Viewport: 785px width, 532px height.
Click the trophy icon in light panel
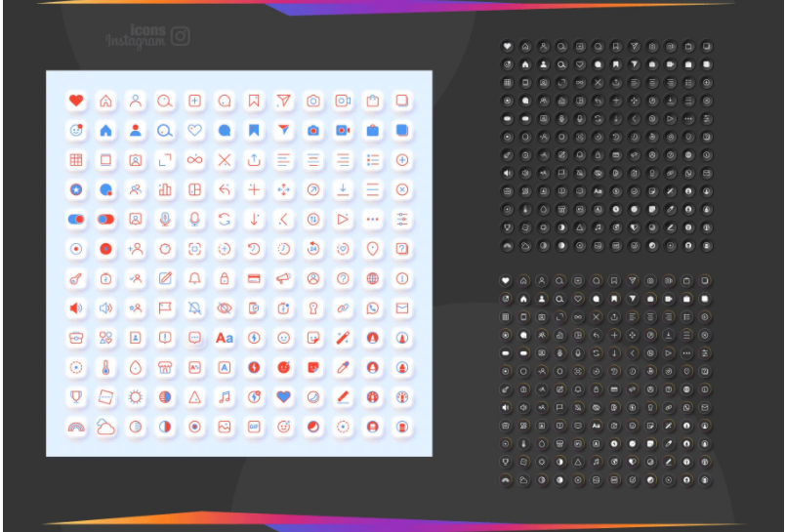pyautogui.click(x=76, y=397)
